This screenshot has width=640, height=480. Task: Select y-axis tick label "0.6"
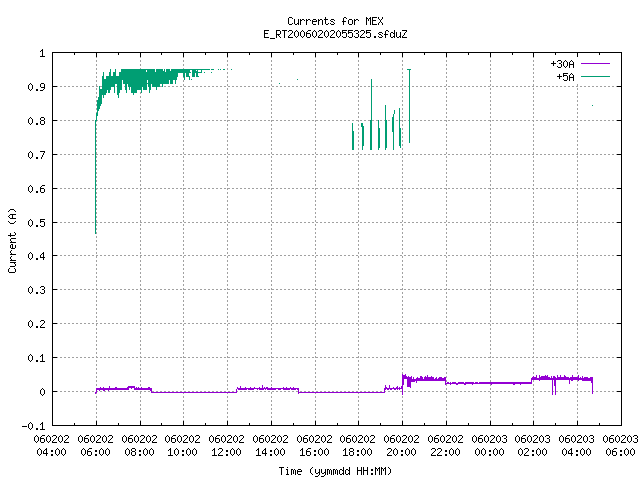point(36,189)
